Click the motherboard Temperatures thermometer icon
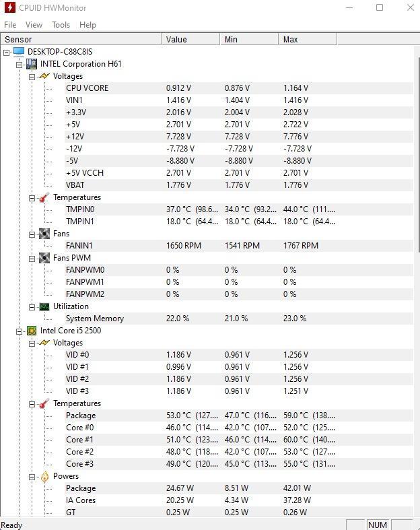 point(44,197)
